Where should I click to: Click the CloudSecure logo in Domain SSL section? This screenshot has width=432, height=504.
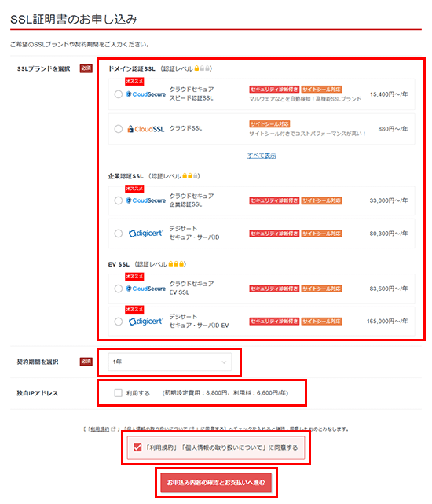146,94
